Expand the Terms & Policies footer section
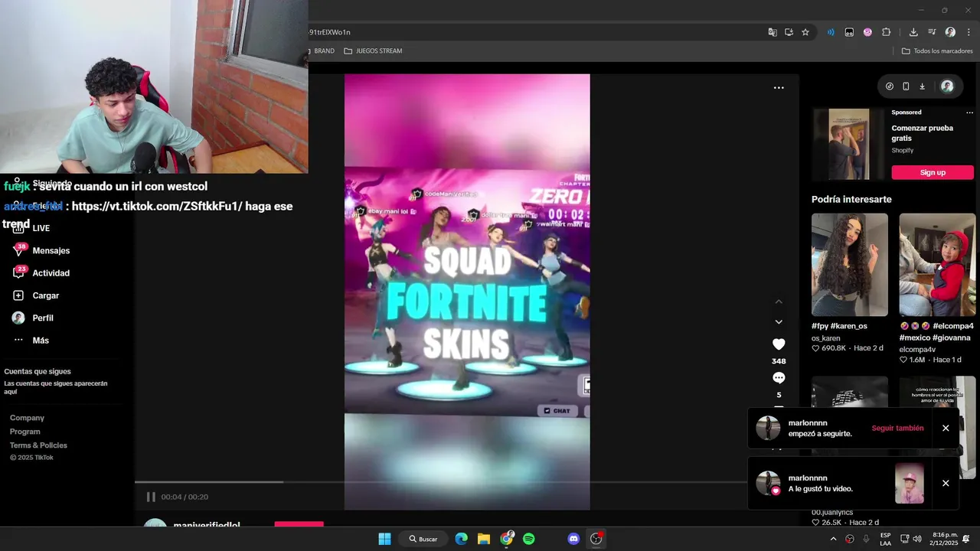This screenshot has height=551, width=980. (x=38, y=445)
